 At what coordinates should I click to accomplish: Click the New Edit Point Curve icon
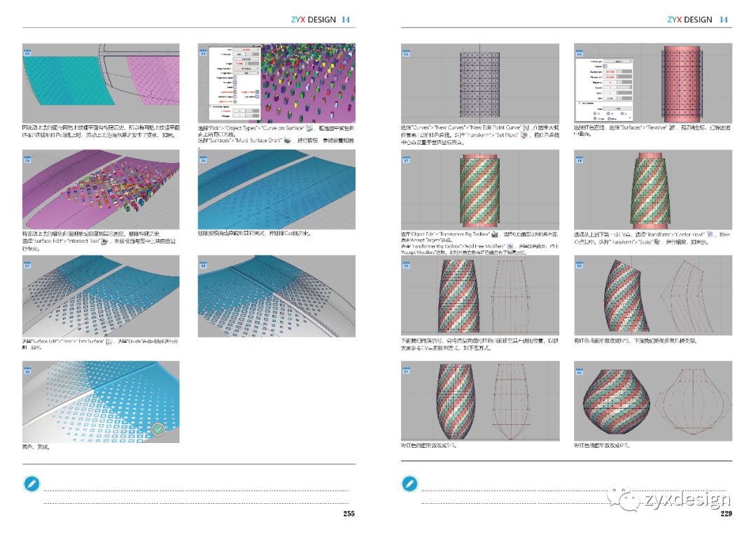point(526,127)
